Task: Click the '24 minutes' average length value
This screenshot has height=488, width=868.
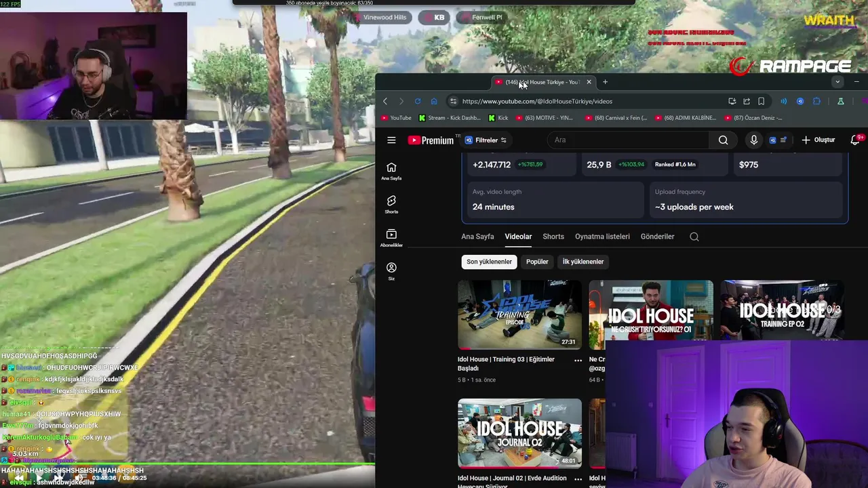Action: [x=493, y=207]
